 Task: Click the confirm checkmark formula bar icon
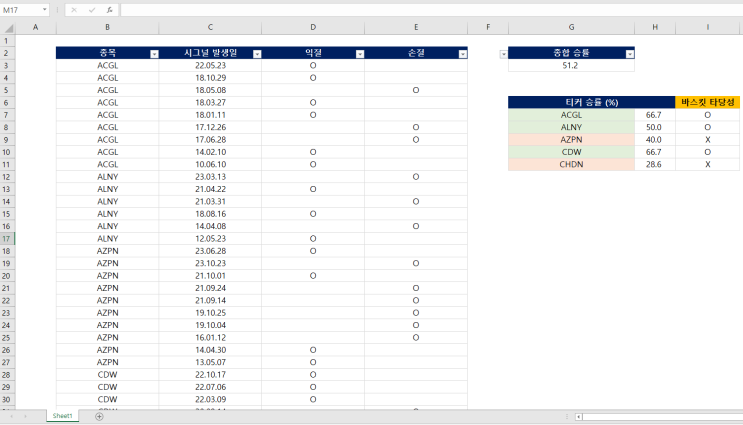pyautogui.click(x=91, y=10)
